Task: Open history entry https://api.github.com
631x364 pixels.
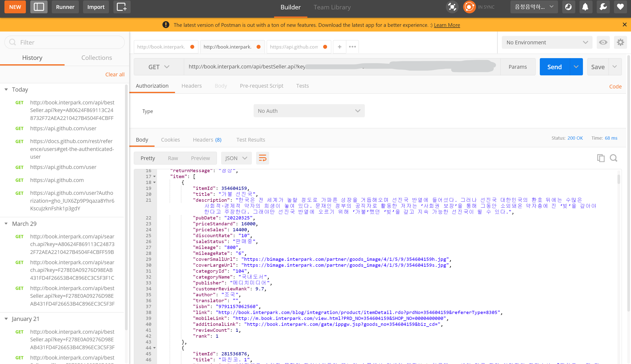Action: click(x=57, y=180)
